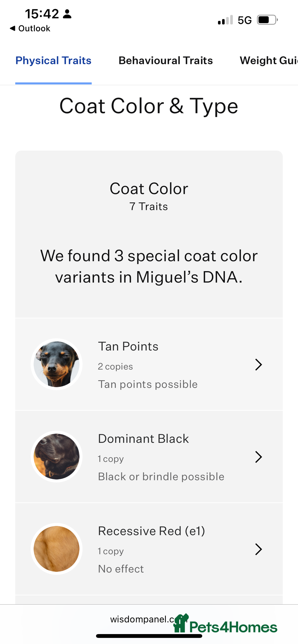298x644 pixels.
Task: Tap the battery status icon
Action: point(267,20)
